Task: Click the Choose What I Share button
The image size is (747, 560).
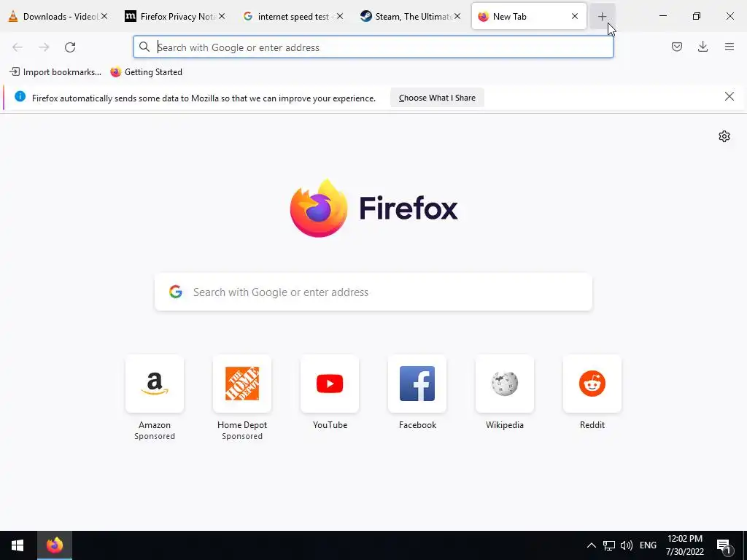Action: point(437,98)
